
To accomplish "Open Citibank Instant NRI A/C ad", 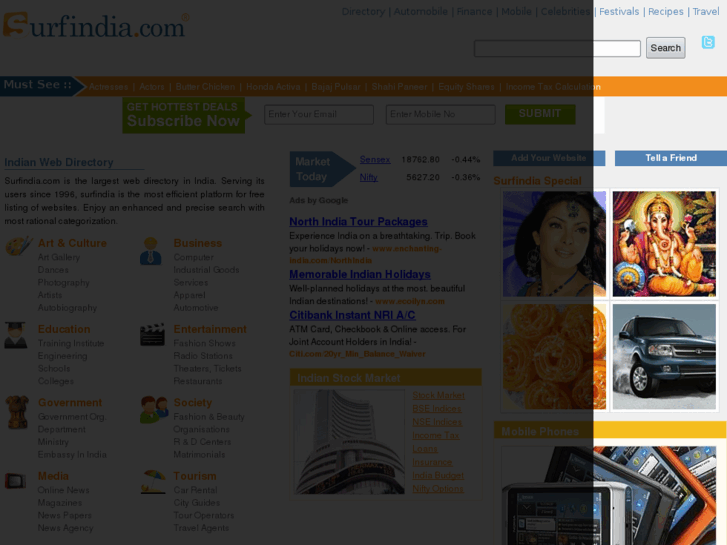I will click(x=352, y=315).
